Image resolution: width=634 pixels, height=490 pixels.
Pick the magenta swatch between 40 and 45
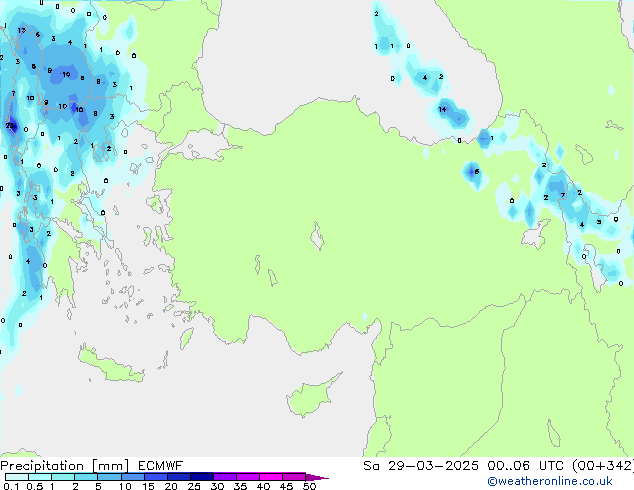click(271, 477)
